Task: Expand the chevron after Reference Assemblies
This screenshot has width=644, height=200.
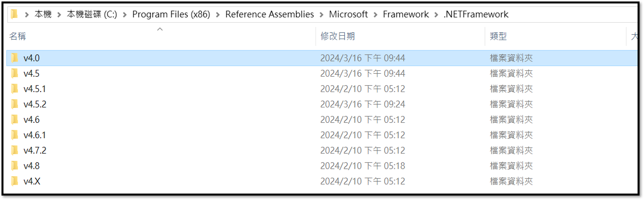Action: point(322,14)
